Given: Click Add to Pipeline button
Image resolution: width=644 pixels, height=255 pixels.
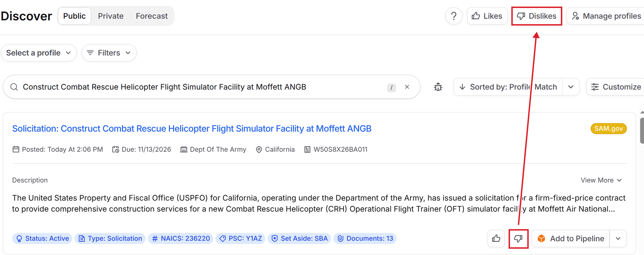Looking at the screenshot, I should [x=571, y=238].
